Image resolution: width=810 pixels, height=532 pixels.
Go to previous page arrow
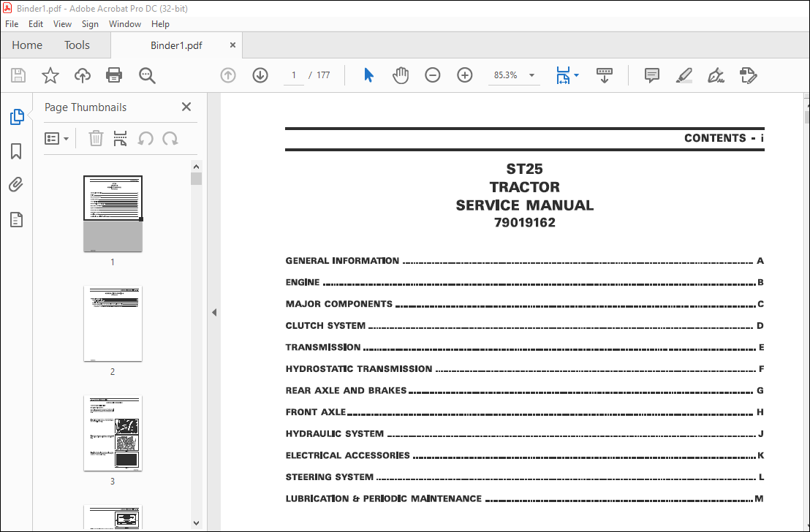(228, 75)
